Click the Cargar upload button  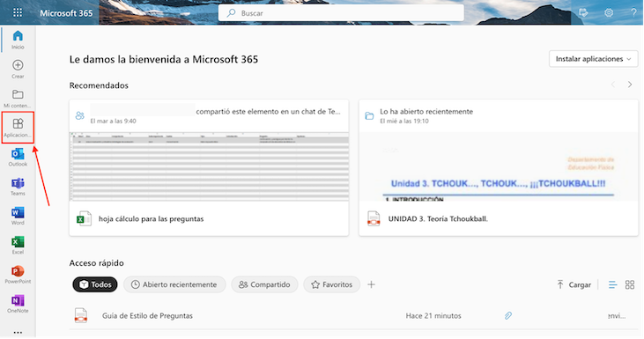[574, 284]
